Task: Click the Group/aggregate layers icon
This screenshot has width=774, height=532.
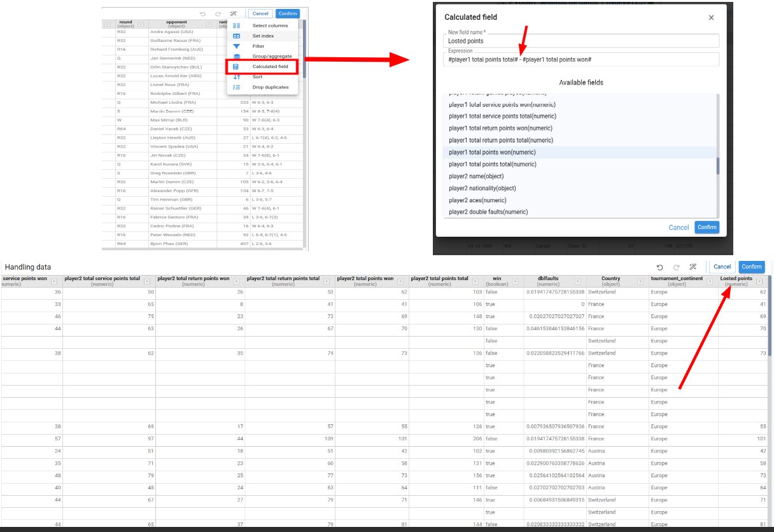Action: click(237, 57)
